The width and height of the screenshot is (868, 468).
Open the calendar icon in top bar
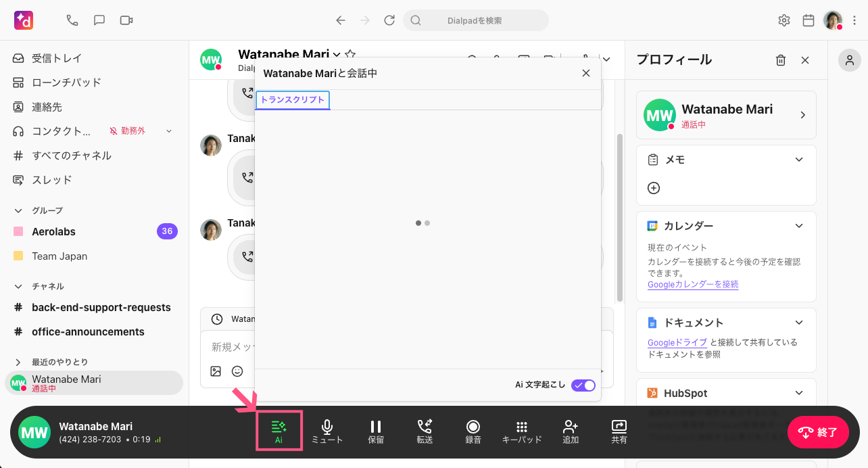809,20
